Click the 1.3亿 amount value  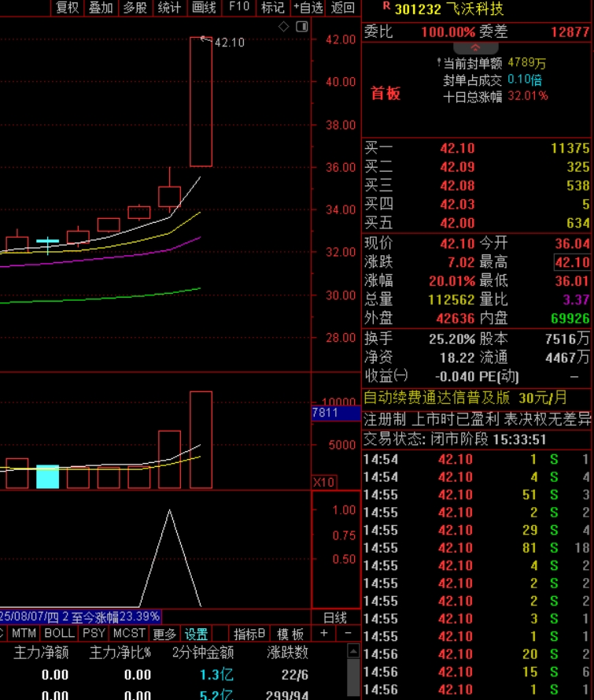[216, 675]
